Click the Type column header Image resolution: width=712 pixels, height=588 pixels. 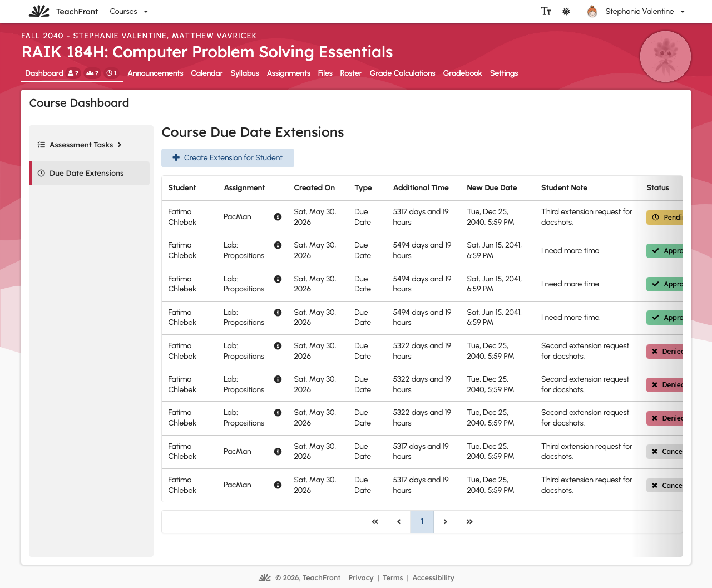[363, 188]
